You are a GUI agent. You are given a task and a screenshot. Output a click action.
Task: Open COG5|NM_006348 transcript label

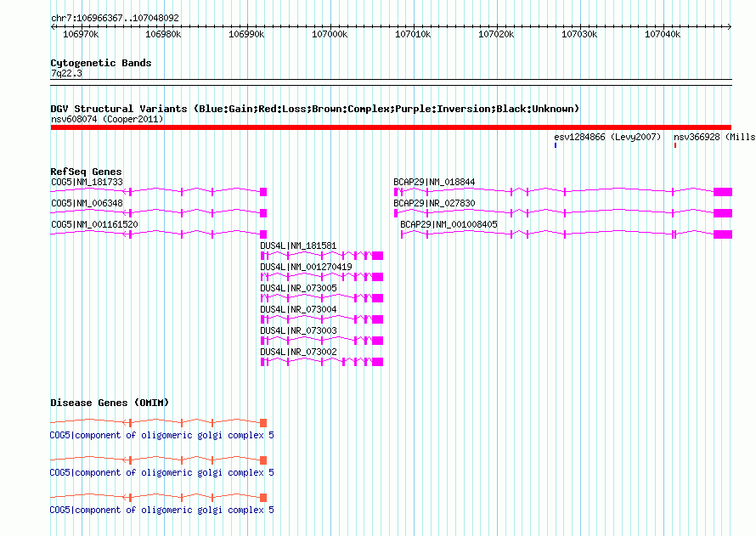tap(87, 203)
